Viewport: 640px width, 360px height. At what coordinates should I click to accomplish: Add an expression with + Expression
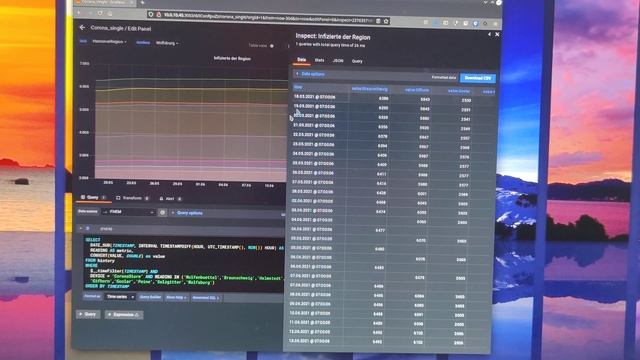(x=123, y=315)
